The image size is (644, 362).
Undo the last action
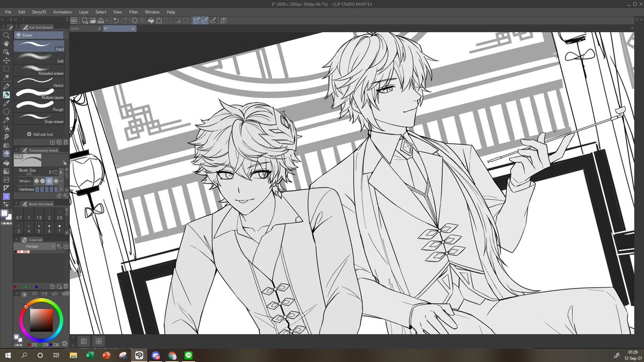pos(116,20)
